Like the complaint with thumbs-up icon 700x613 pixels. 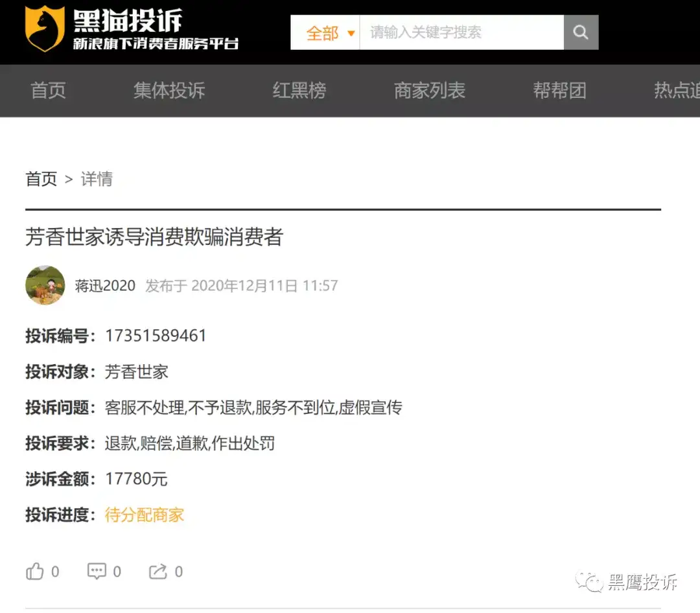[35, 571]
